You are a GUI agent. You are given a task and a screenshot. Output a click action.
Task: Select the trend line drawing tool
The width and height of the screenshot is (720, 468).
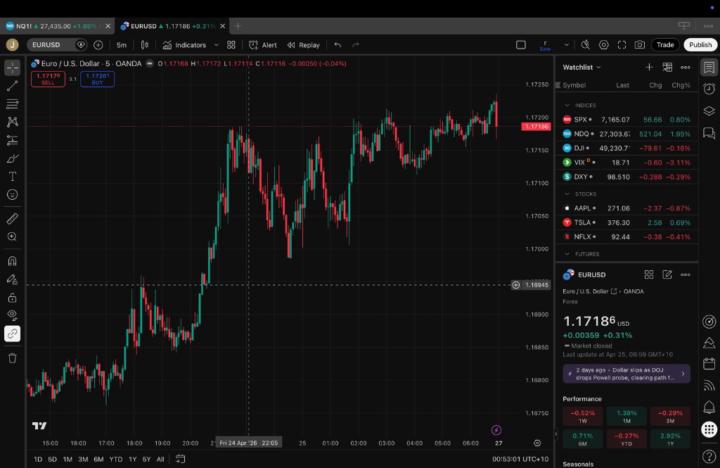(x=12, y=86)
